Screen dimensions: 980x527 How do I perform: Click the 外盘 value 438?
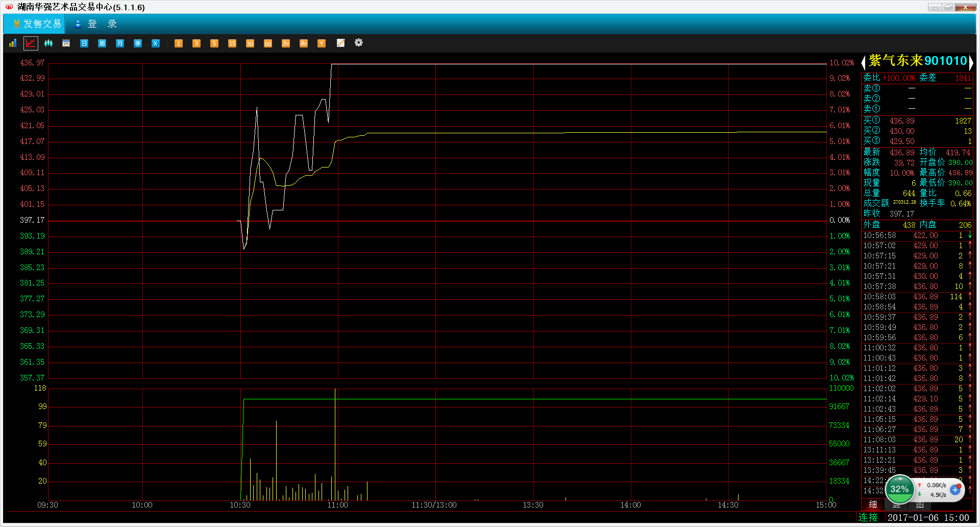click(x=909, y=225)
